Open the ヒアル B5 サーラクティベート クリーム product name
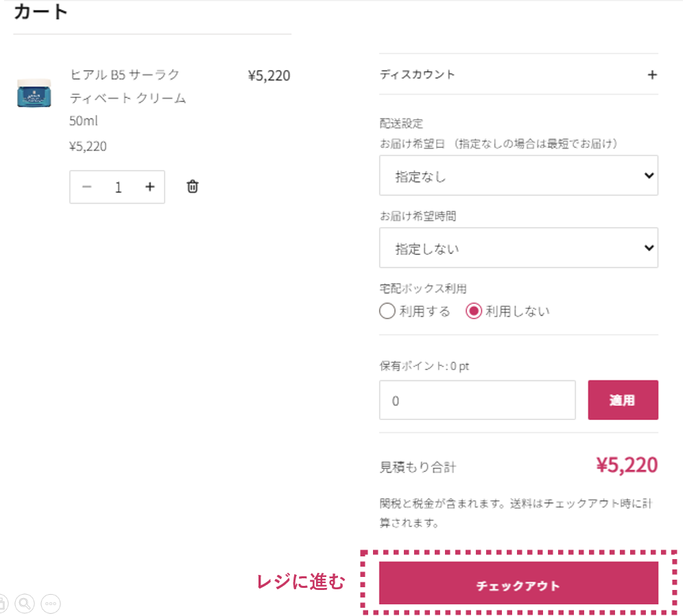This screenshot has height=616, width=687. coord(128,86)
